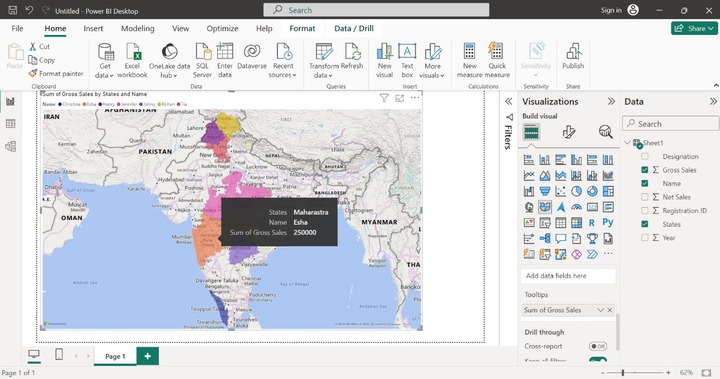Open More visuals dropdown
Image resolution: width=720 pixels, height=379 pixels.
click(432, 61)
